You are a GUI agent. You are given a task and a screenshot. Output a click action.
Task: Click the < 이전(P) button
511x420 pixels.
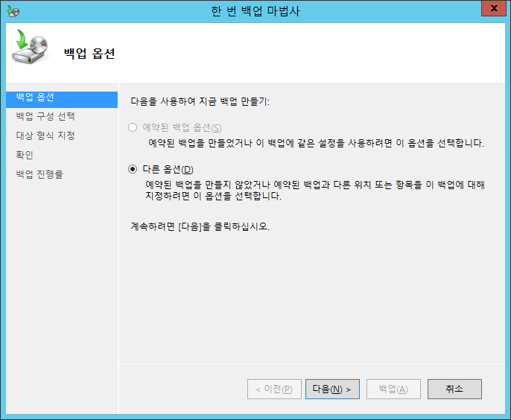pos(274,389)
